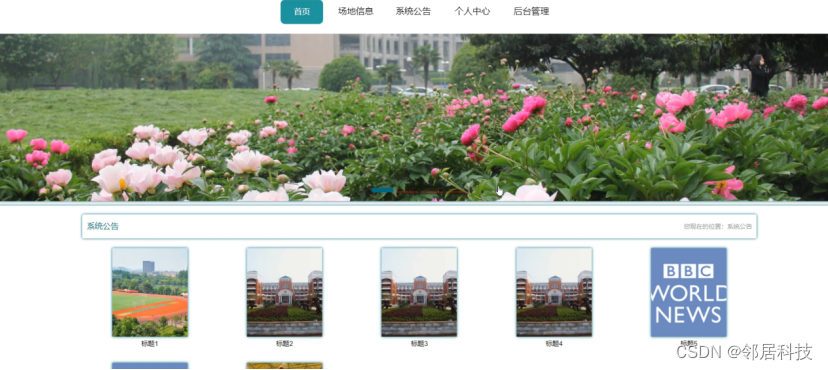The width and height of the screenshot is (828, 370).
Task: Jump to the last carousel slide indicator
Action: [457, 192]
